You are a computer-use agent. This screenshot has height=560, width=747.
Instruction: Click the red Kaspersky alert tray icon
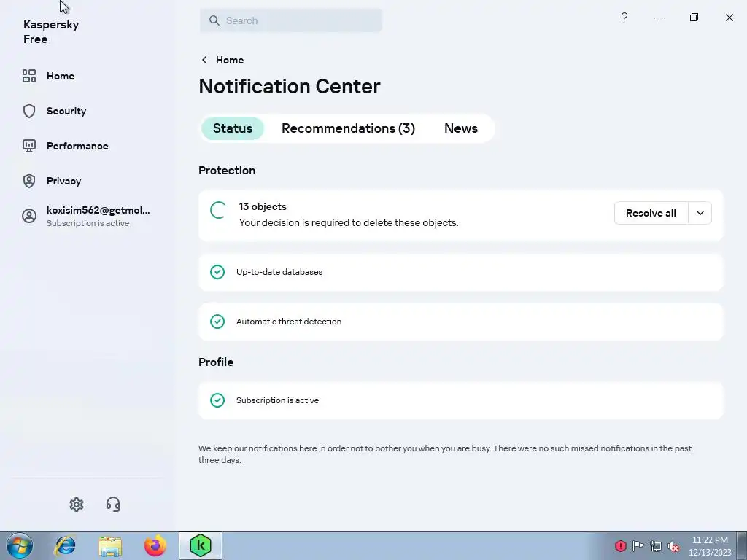click(620, 545)
